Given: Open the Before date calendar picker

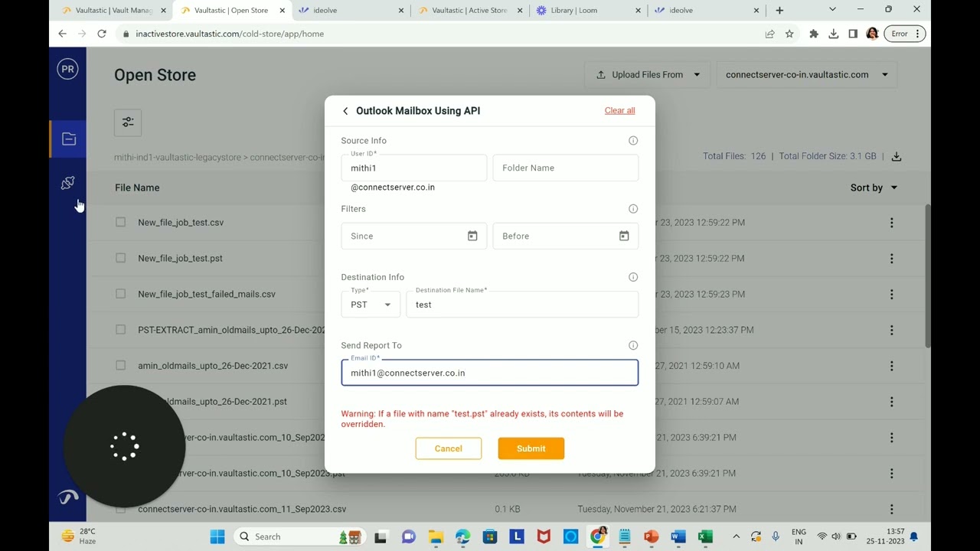Looking at the screenshot, I should [624, 236].
